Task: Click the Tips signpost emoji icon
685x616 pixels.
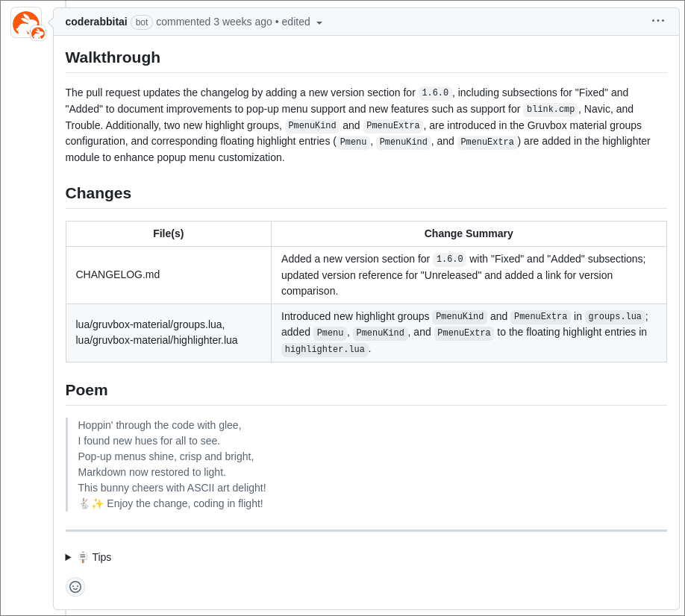Action: pos(83,557)
